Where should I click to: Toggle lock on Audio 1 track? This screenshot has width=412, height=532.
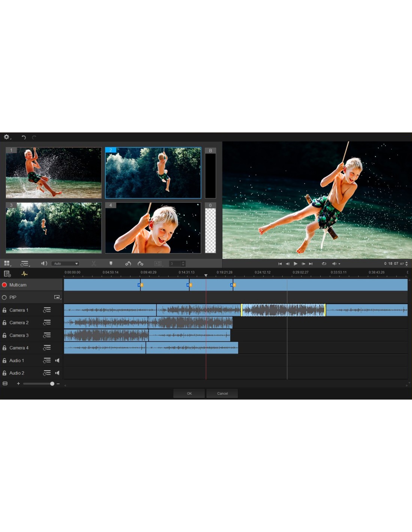(x=4, y=361)
